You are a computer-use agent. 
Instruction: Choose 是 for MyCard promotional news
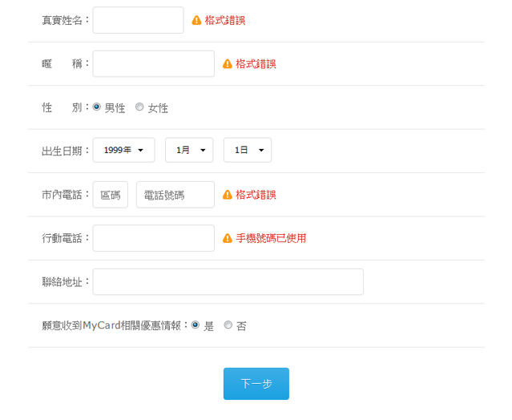(x=196, y=325)
